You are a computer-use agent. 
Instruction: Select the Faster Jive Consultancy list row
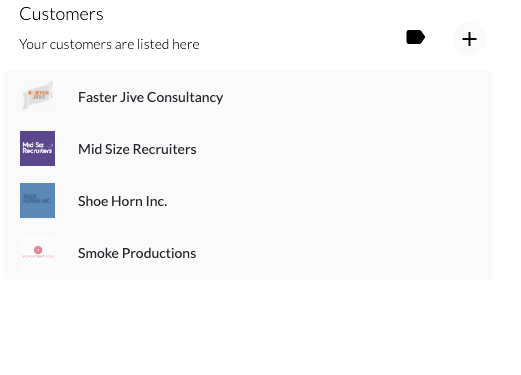(248, 97)
